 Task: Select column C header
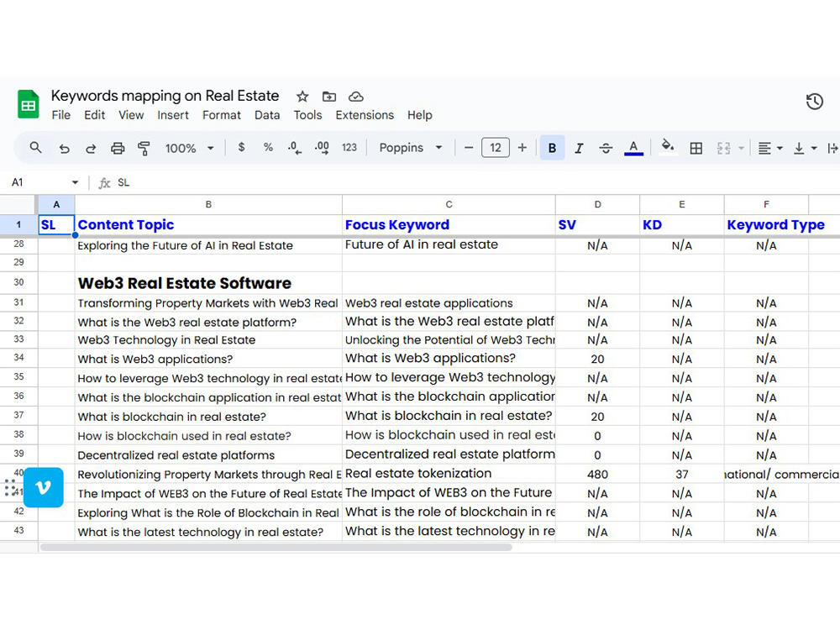pos(449,205)
